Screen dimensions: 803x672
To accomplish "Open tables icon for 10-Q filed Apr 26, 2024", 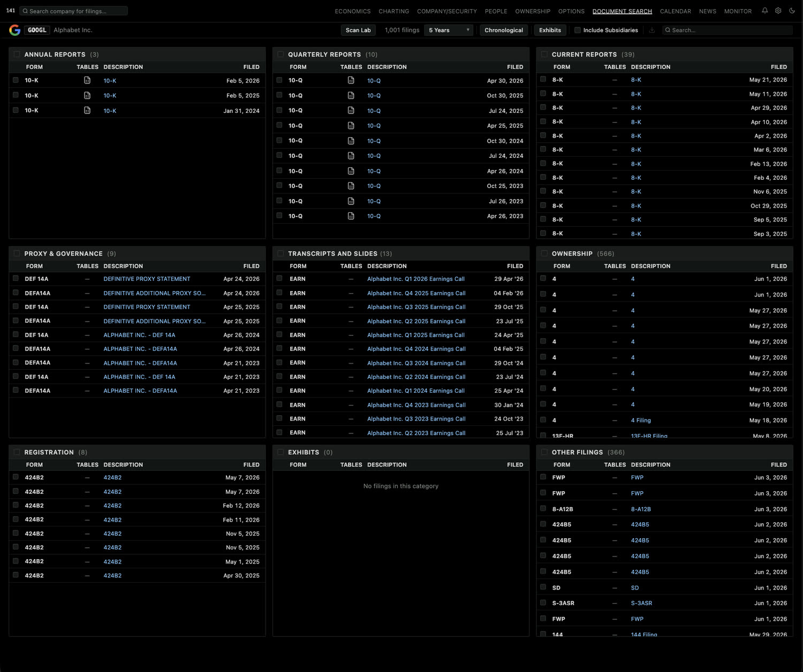I will [351, 171].
